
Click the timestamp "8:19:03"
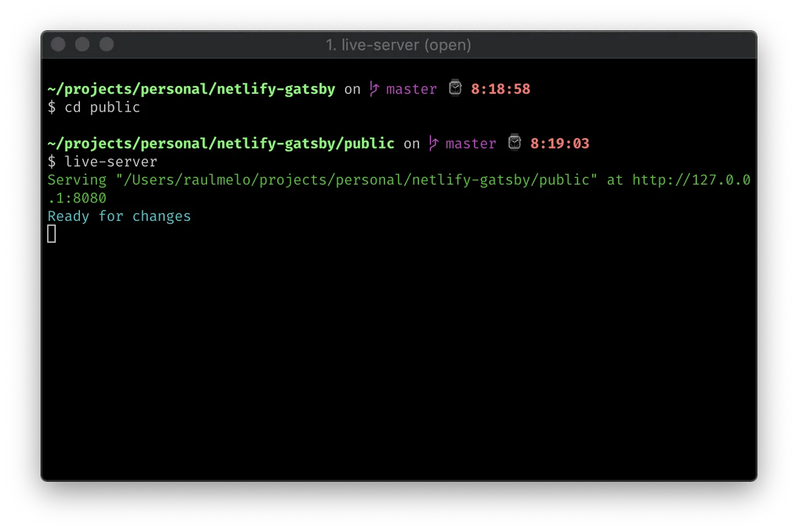pyautogui.click(x=560, y=144)
